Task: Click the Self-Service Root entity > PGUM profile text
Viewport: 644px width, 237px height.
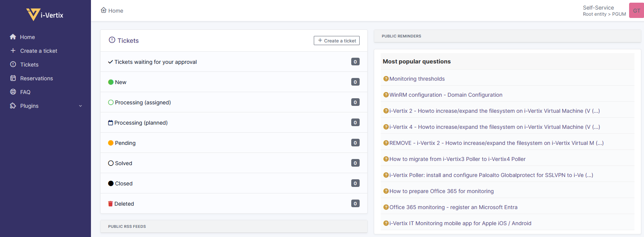Action: point(604,11)
